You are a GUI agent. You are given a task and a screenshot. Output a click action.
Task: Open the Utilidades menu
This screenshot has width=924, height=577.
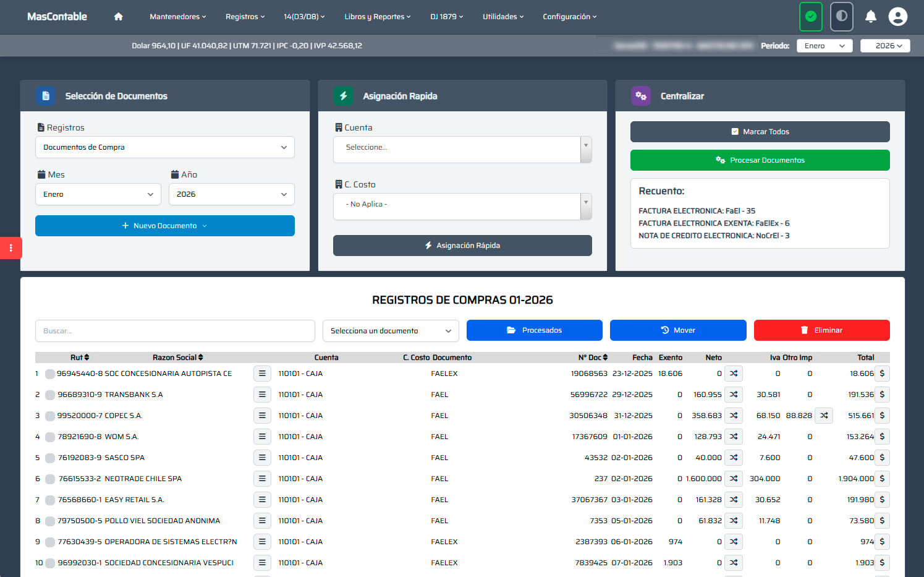click(503, 17)
